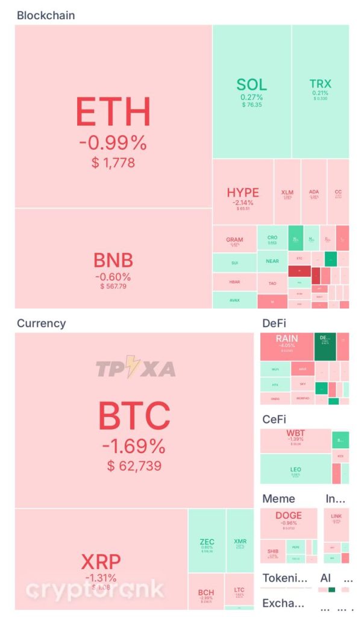
Task: Click the BTC tile in Currency
Action: click(x=134, y=420)
